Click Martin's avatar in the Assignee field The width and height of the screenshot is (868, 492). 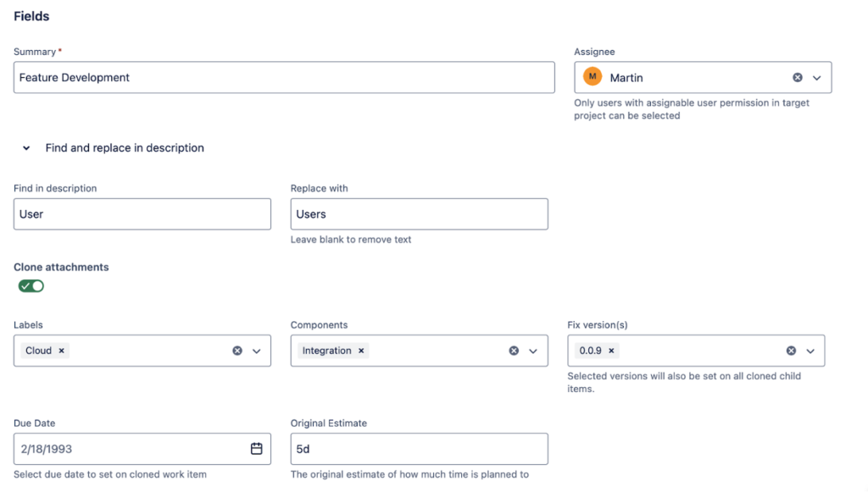click(592, 76)
